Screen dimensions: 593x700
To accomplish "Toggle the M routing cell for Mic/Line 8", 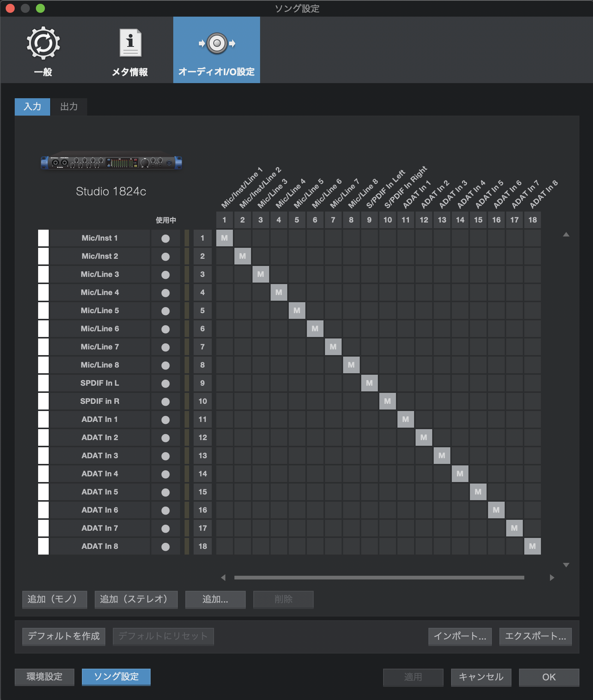I will click(x=351, y=365).
